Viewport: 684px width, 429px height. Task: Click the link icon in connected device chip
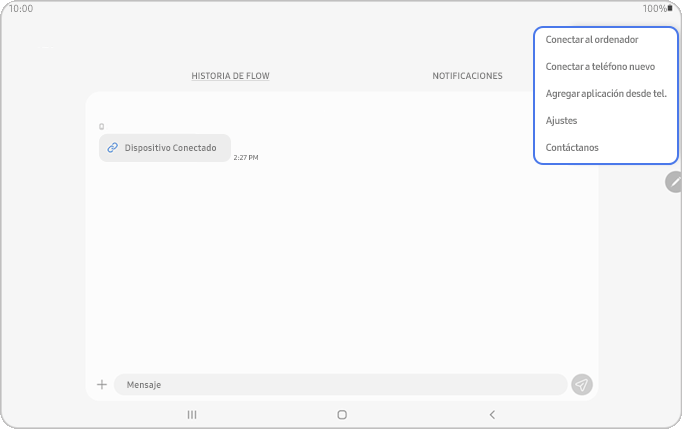[113, 148]
